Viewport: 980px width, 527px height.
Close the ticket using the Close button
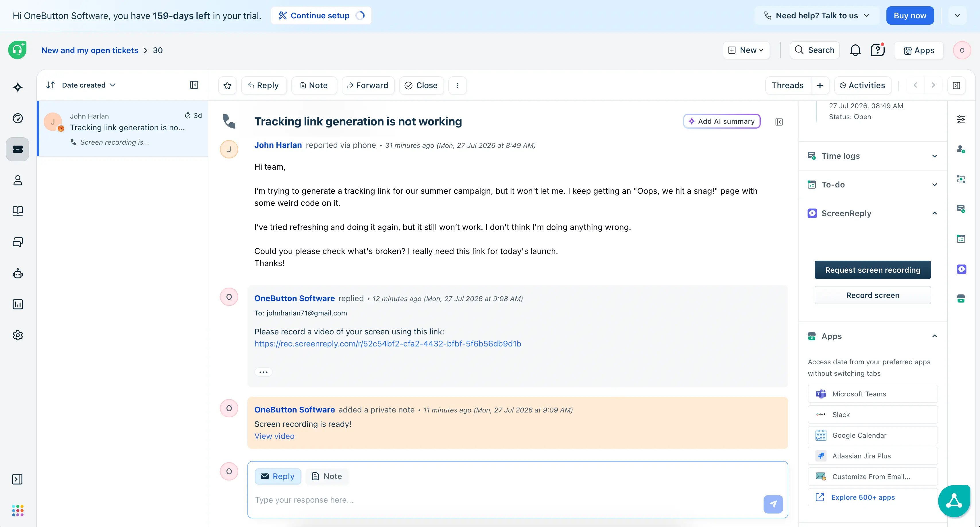click(421, 85)
